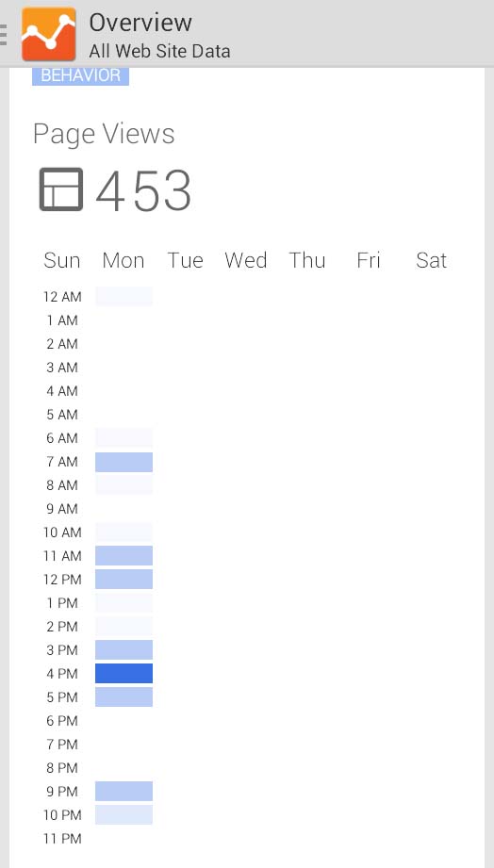Select the Monday 7 AM heatmap cell
Screen dimensions: 494x868
(x=124, y=462)
